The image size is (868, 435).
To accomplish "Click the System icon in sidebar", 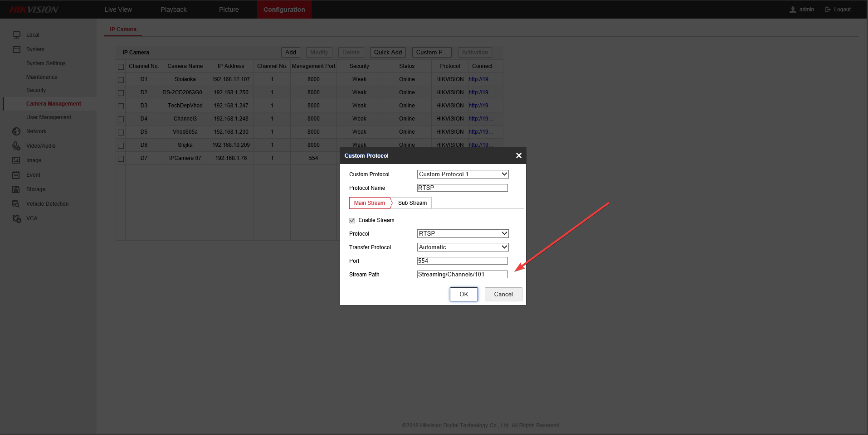I will (x=17, y=49).
